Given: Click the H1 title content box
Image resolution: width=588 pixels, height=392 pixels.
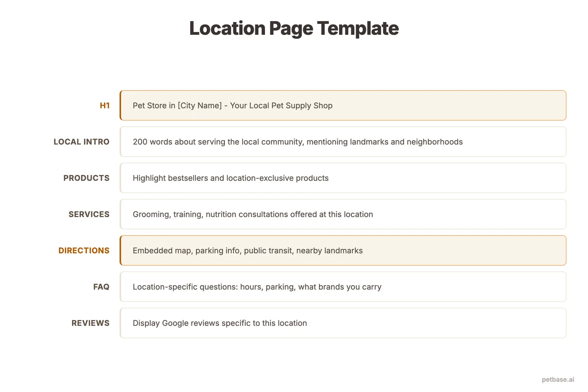Looking at the screenshot, I should pyautogui.click(x=343, y=105).
